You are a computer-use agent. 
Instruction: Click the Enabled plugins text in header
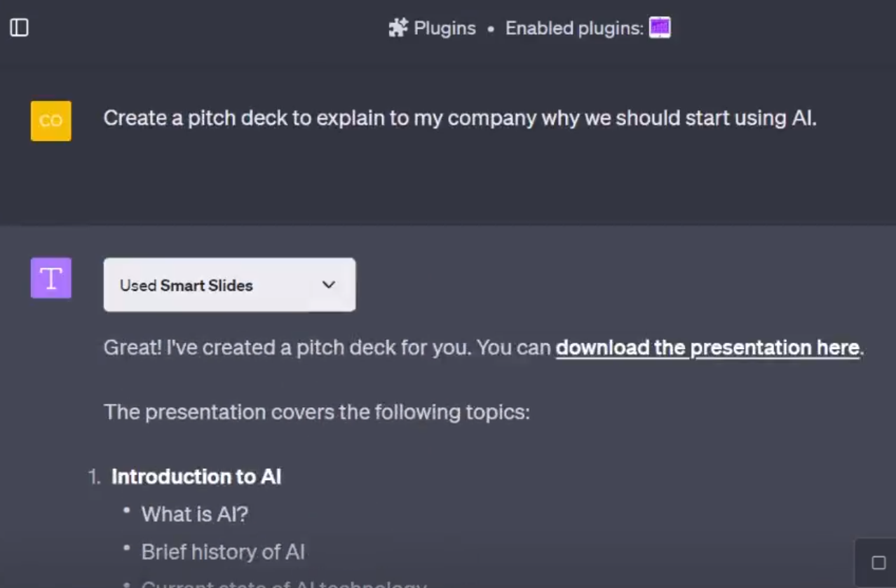[x=574, y=28]
